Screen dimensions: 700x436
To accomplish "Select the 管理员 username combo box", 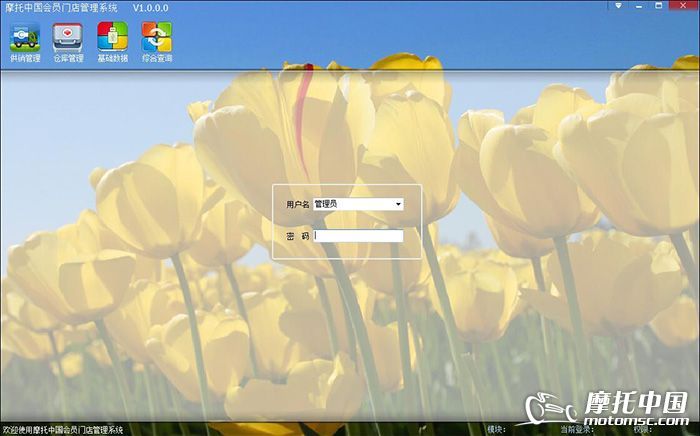I will (353, 204).
